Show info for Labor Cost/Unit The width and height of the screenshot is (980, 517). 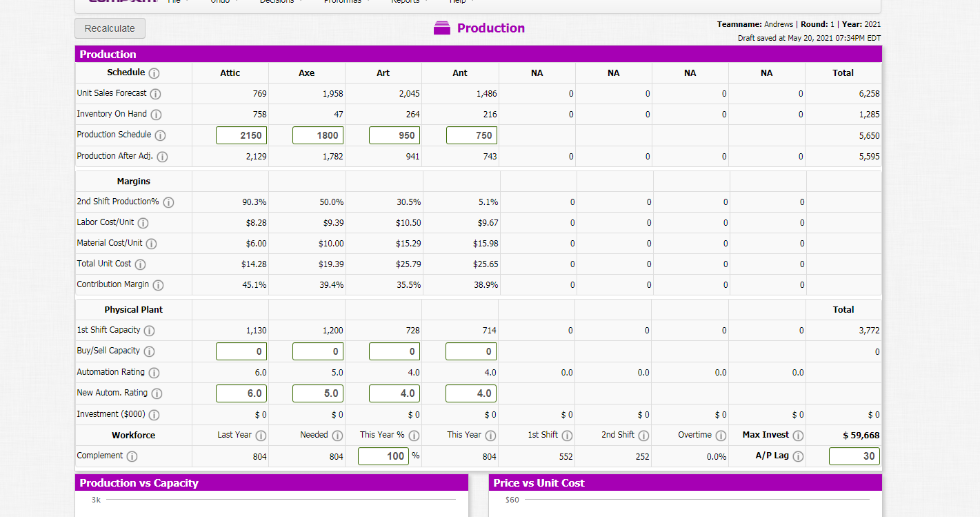tap(143, 223)
